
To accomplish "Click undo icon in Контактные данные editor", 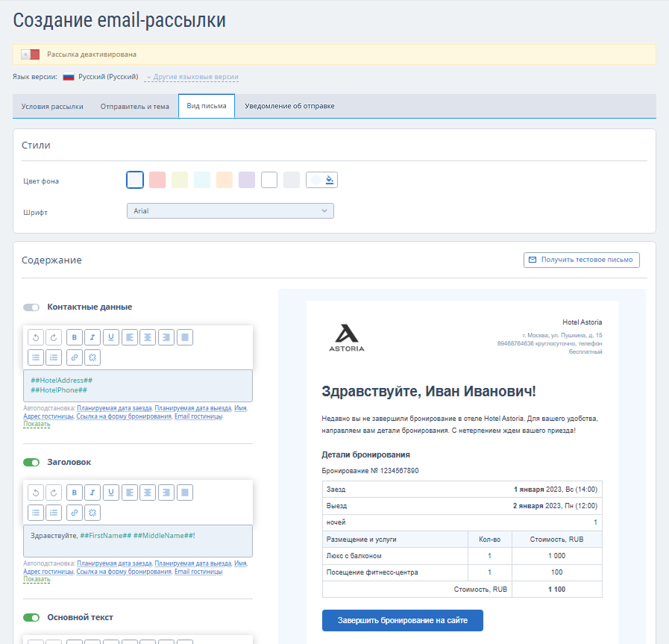I will 36,337.
